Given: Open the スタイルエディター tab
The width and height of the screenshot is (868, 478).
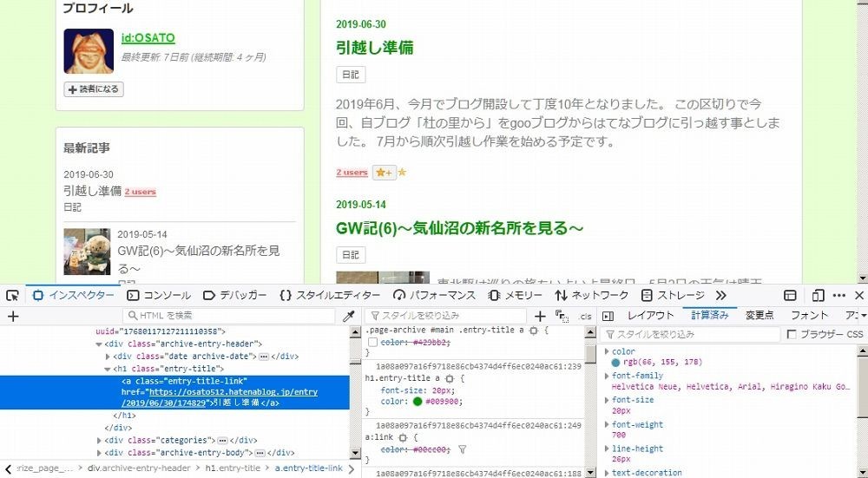Looking at the screenshot, I should 329,296.
